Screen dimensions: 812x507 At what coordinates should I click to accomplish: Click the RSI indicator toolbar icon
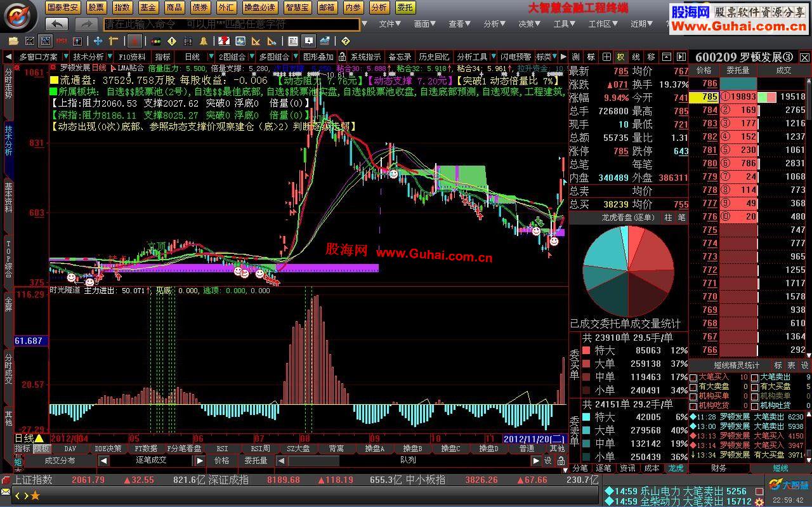coord(62,41)
